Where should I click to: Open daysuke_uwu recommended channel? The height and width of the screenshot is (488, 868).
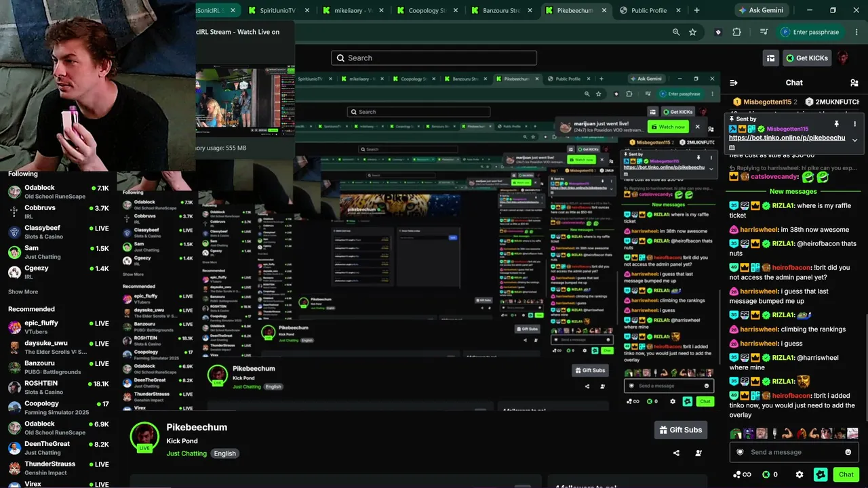click(x=58, y=347)
